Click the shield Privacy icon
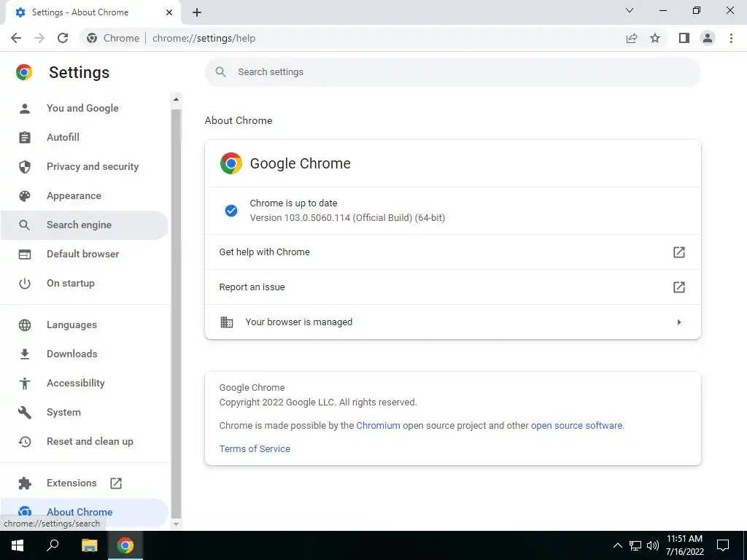 pyautogui.click(x=24, y=166)
